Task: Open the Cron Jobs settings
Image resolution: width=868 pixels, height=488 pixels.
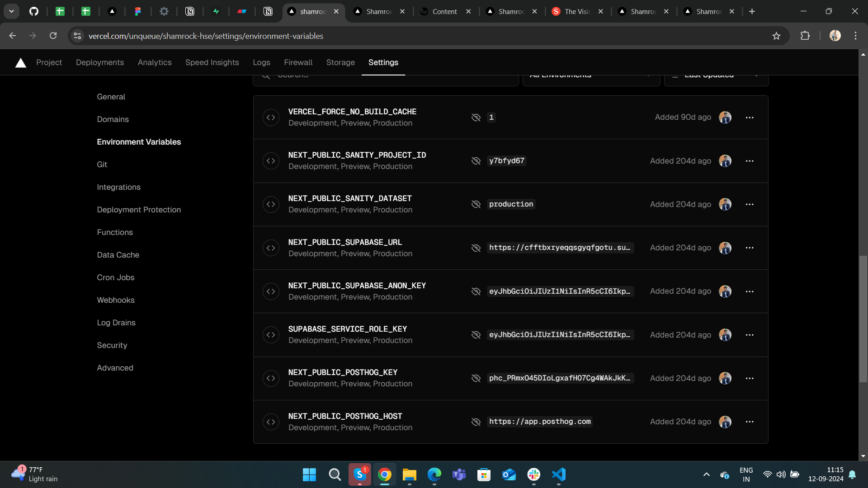Action: [x=116, y=277]
